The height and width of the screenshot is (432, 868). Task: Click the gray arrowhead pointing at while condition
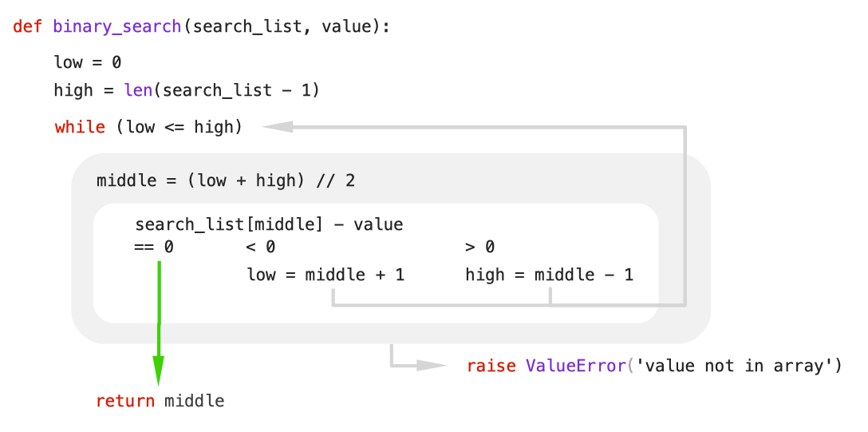277,128
